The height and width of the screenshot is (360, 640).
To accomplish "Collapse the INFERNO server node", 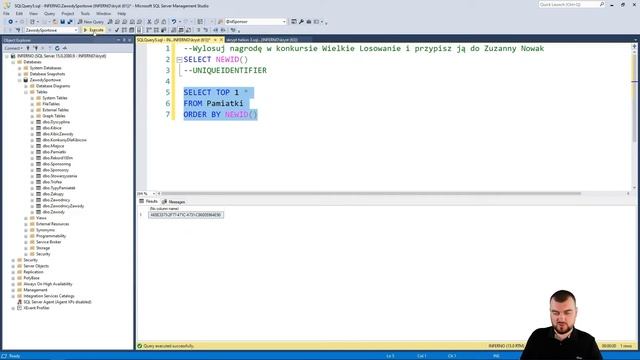I will point(7,56).
